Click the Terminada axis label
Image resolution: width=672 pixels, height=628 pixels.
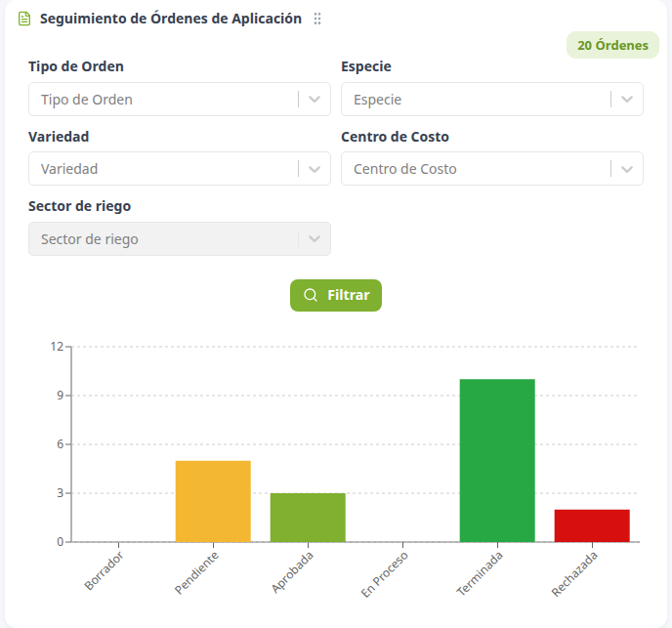tap(480, 574)
